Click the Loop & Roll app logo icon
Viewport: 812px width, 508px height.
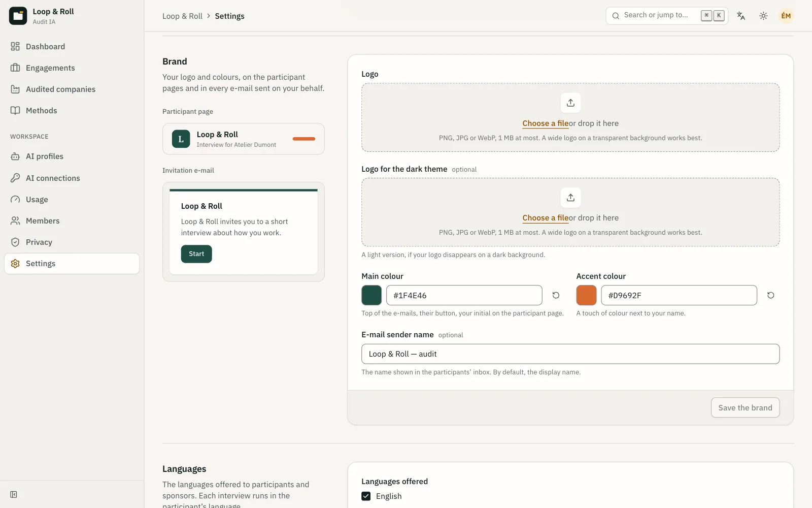18,16
